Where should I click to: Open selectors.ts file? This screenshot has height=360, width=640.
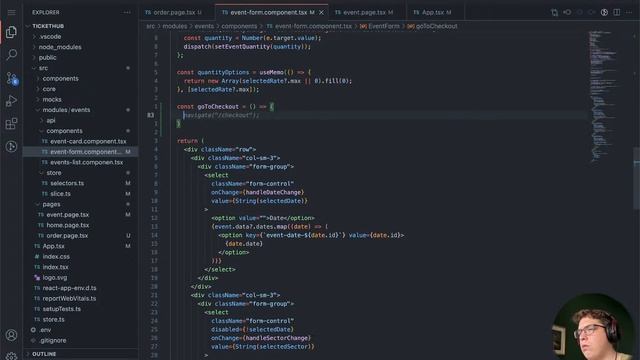pyautogui.click(x=67, y=183)
